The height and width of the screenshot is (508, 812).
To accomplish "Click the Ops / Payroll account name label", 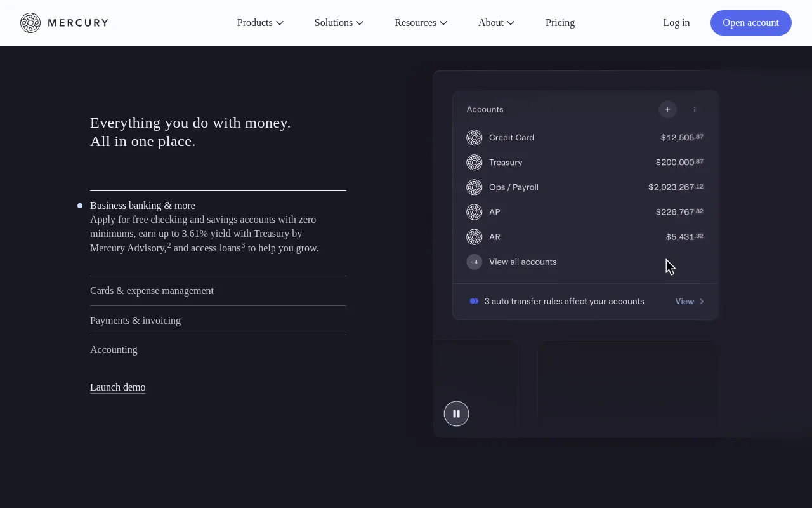I will [514, 187].
